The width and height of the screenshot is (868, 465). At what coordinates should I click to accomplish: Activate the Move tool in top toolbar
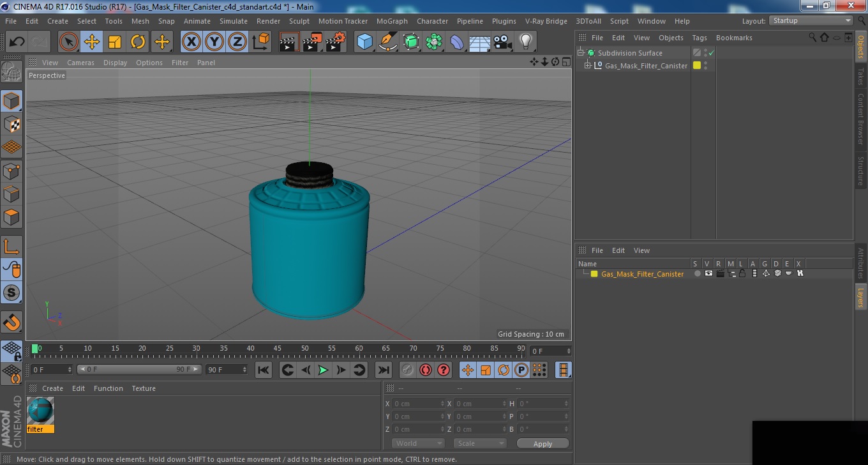(92, 42)
